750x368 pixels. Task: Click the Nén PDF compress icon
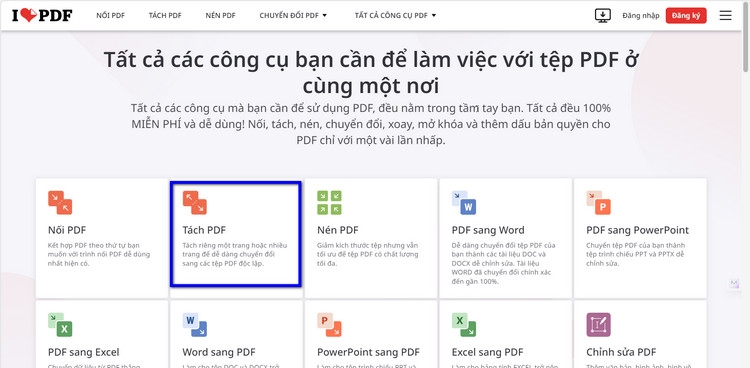click(330, 202)
